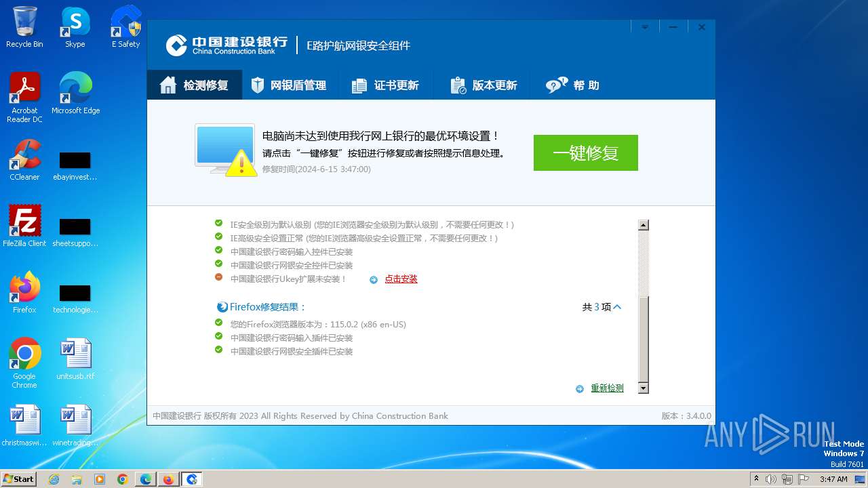Show hidden system tray icons
The image size is (868, 488).
tap(757, 479)
